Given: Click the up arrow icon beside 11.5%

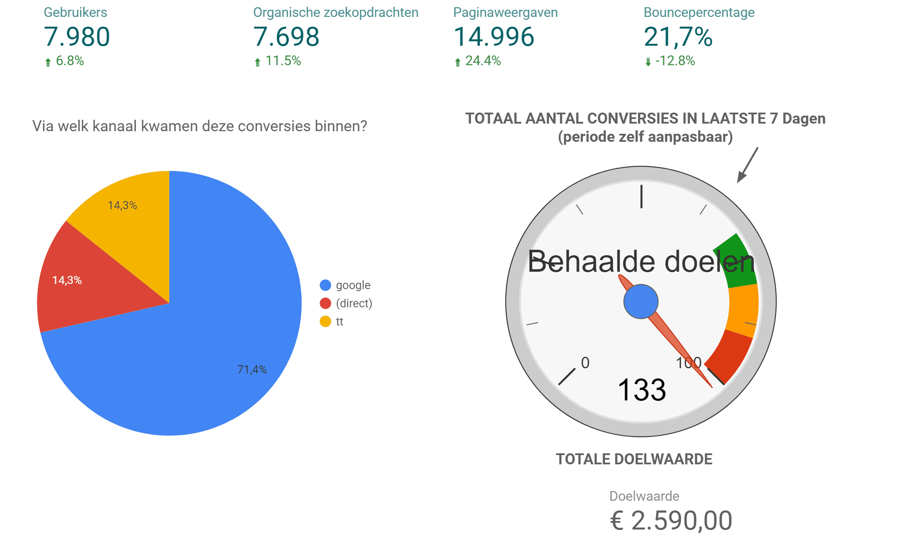Looking at the screenshot, I should [257, 62].
